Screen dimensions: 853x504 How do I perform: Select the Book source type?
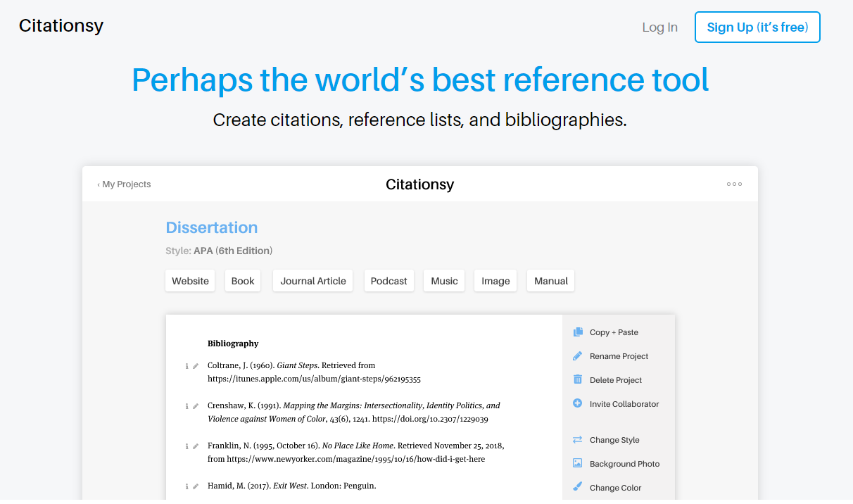pos(243,281)
